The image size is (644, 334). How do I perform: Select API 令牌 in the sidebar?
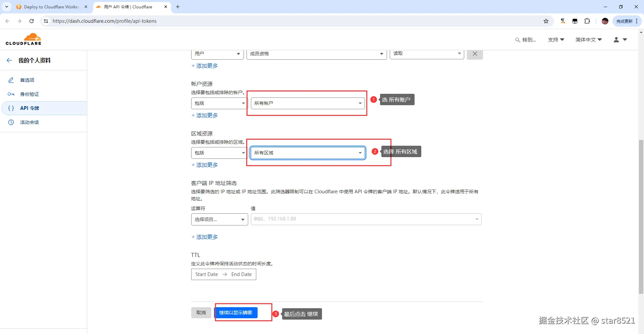coord(44,108)
